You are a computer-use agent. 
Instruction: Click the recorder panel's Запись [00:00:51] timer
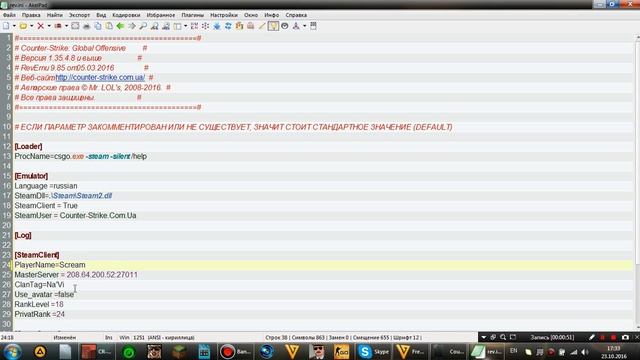click(552, 337)
